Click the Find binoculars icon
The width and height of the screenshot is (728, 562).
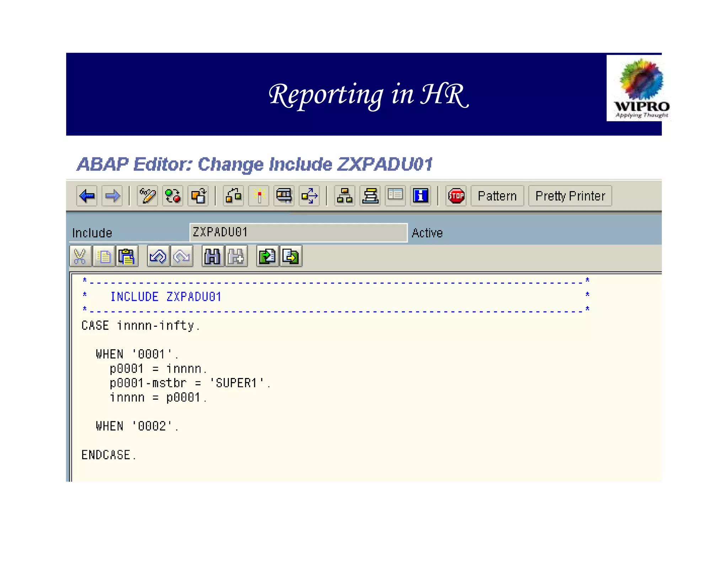point(213,256)
